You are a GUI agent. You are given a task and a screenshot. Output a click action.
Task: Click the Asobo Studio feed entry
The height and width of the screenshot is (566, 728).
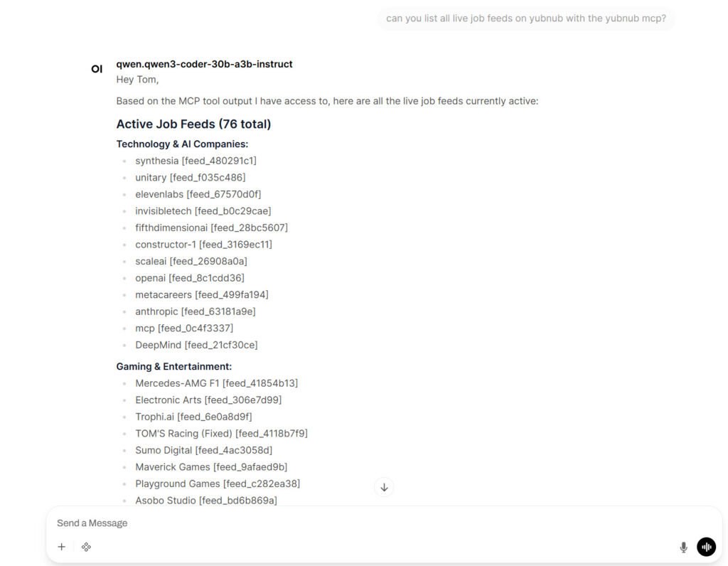click(x=207, y=500)
